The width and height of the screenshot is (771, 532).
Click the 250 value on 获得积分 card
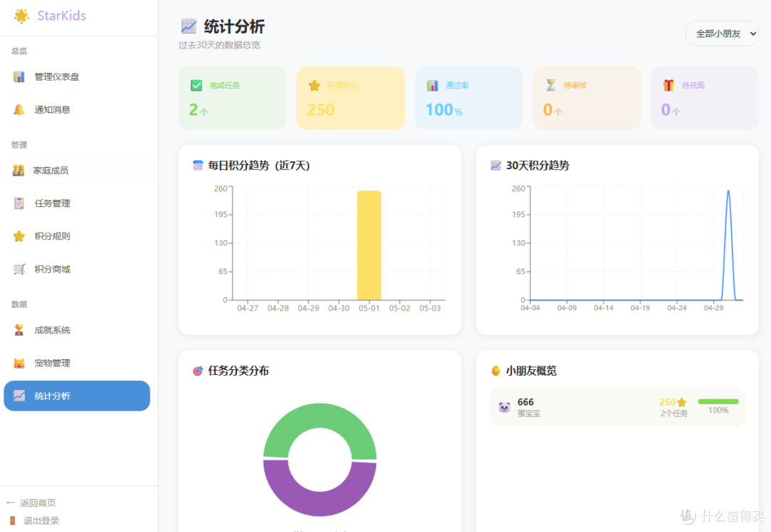coord(321,110)
